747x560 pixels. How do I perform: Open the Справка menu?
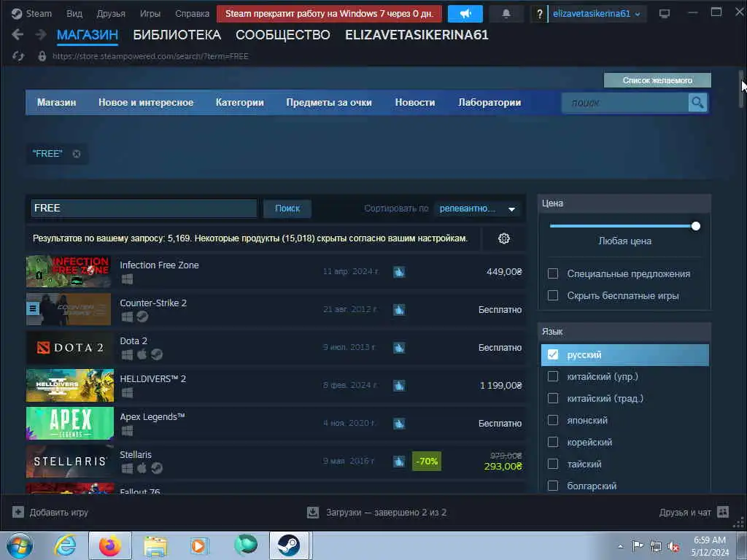(x=192, y=13)
